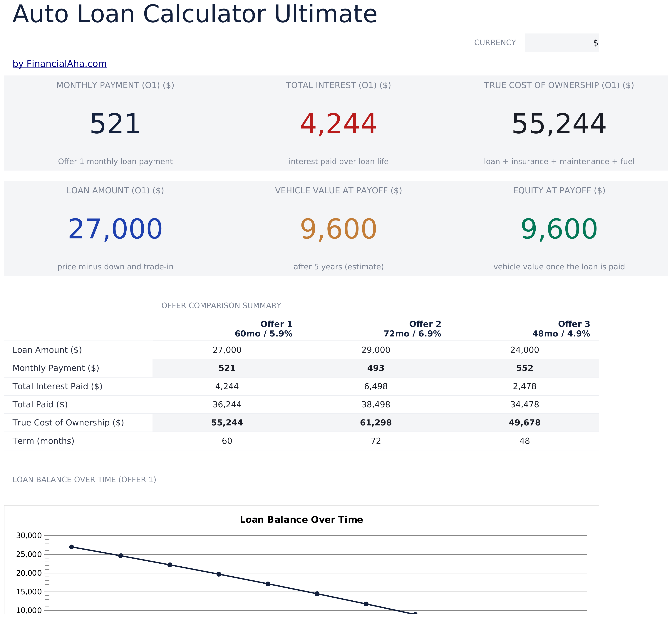Image resolution: width=672 pixels, height=618 pixels.
Task: Click the TOTAL INTEREST (O1) ($) heading
Action: (x=338, y=85)
